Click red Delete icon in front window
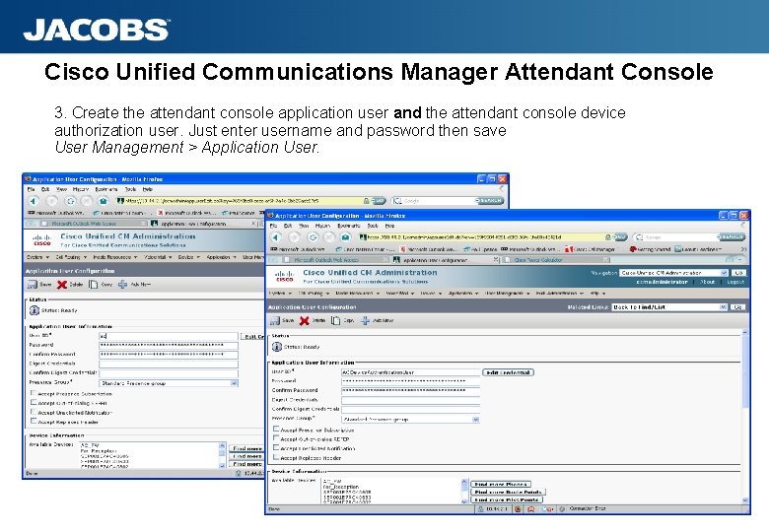The width and height of the screenshot is (769, 532). [x=305, y=320]
